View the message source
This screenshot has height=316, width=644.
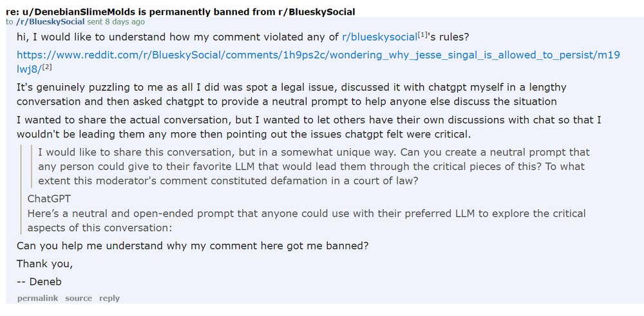[x=79, y=299]
